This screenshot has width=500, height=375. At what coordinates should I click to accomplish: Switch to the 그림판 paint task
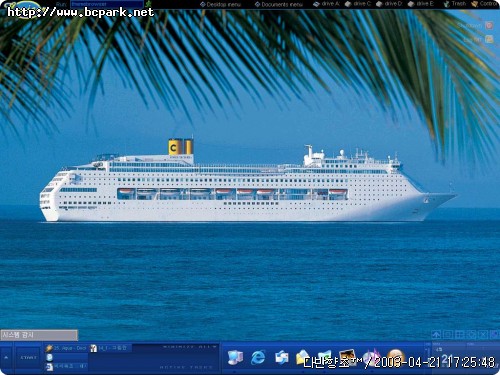click(x=111, y=348)
